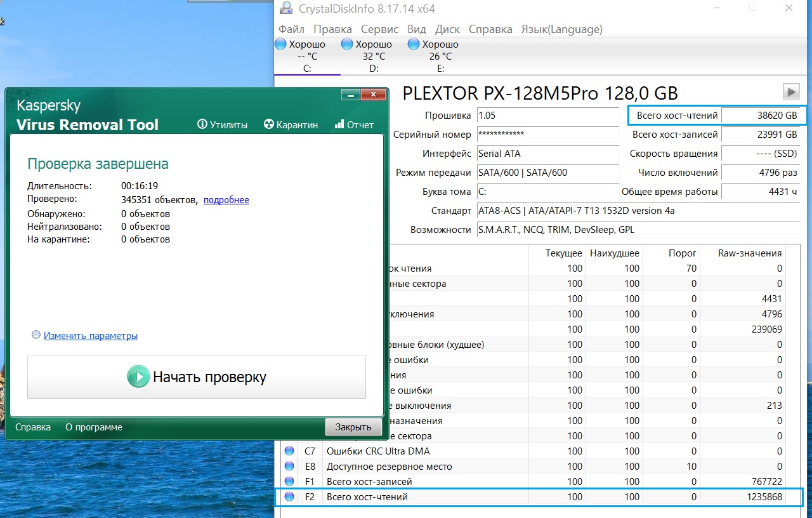This screenshot has width=812, height=518.
Task: Click the Закрыть button in Kaspersky
Action: tap(353, 427)
